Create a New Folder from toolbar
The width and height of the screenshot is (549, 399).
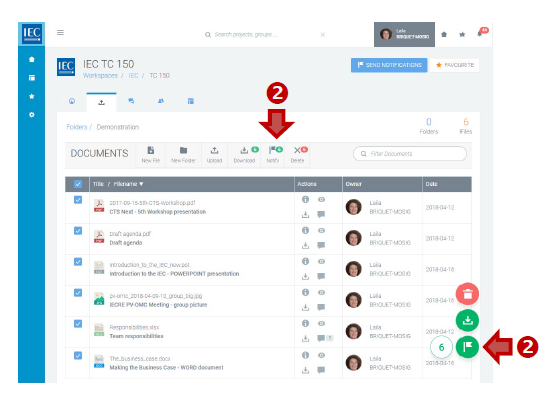183,154
